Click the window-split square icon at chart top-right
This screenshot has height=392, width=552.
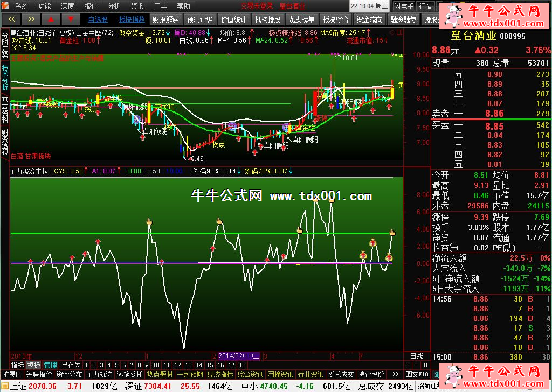click(x=399, y=33)
